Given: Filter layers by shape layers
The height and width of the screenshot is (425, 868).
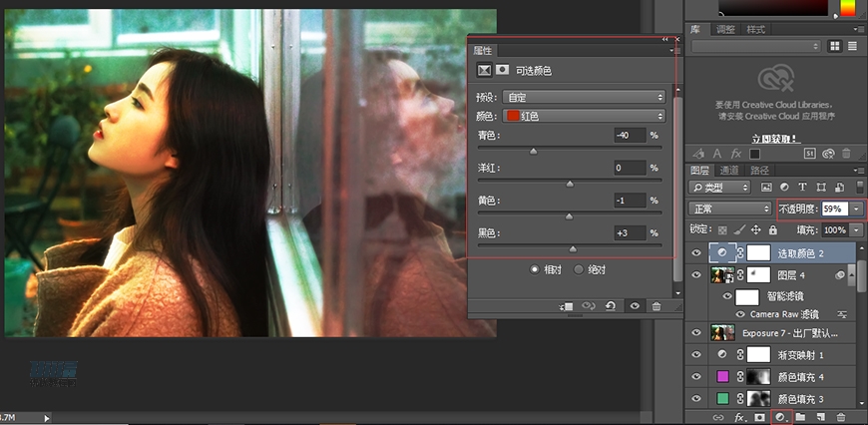Looking at the screenshot, I should (821, 187).
